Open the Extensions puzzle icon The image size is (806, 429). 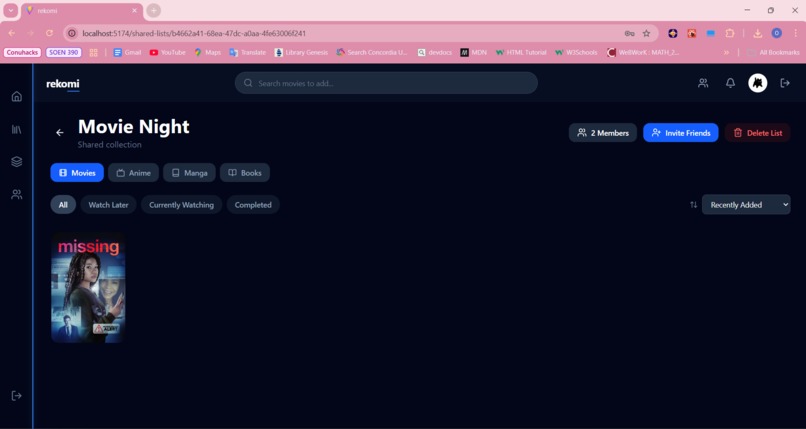(x=729, y=33)
